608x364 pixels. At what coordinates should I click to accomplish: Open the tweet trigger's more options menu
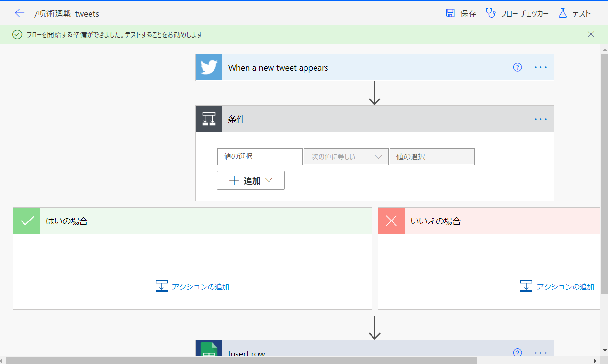tap(540, 67)
